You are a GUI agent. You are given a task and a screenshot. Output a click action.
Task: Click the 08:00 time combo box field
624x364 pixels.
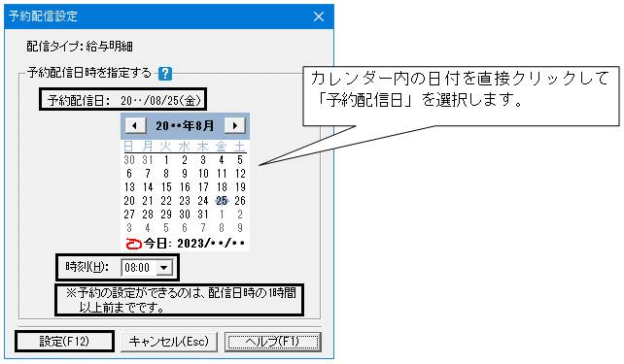click(x=147, y=268)
